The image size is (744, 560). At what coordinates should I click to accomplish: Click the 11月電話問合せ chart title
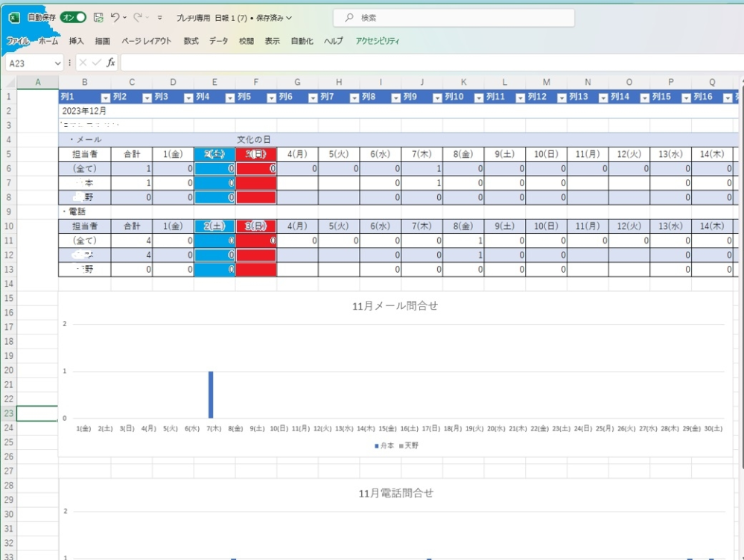(x=395, y=494)
